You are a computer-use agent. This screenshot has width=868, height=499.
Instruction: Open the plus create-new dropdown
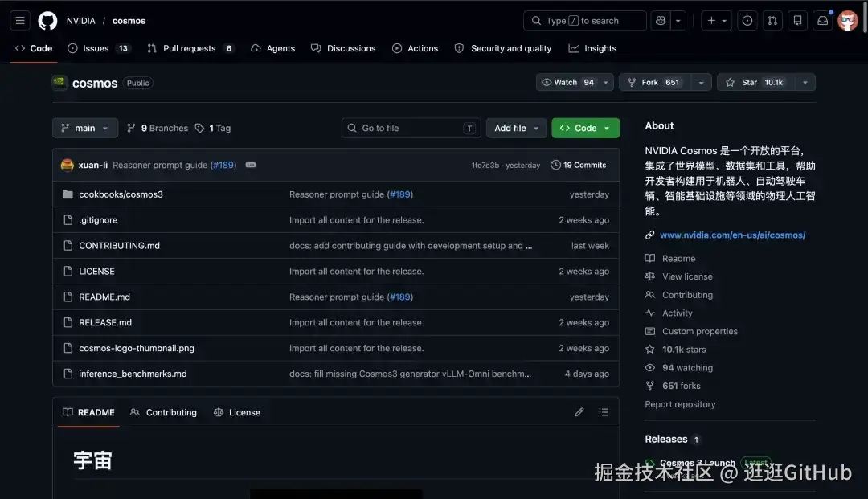(716, 21)
